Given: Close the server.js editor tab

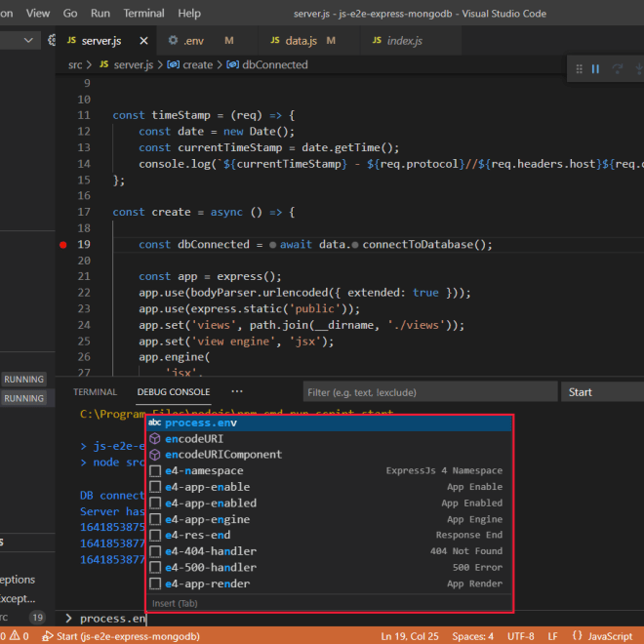Looking at the screenshot, I should tap(144, 41).
